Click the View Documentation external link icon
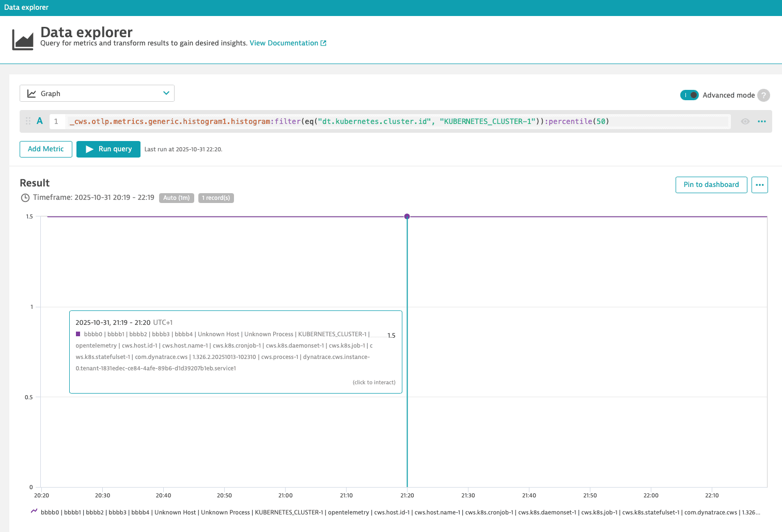The image size is (782, 532). coord(323,43)
